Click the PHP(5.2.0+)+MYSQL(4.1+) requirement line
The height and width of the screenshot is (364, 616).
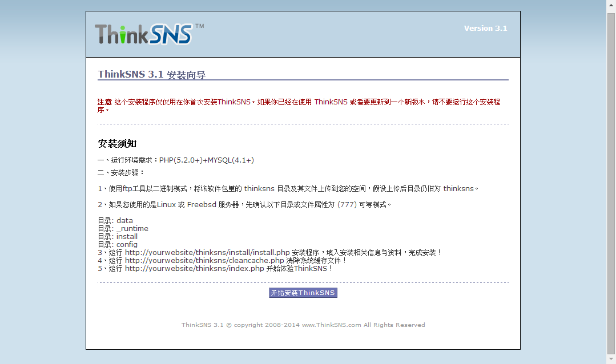coord(207,160)
